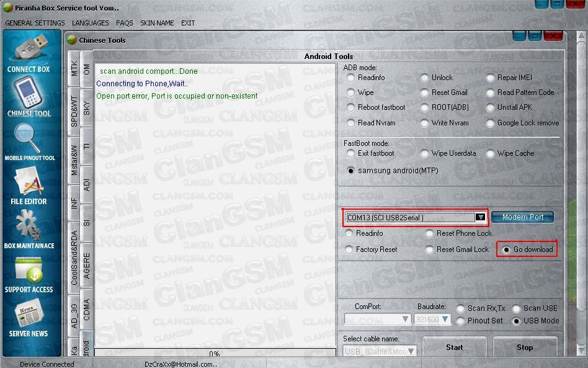Image resolution: width=588 pixels, height=368 pixels.
Task: Open the SKIN NAME menu
Action: (x=157, y=23)
